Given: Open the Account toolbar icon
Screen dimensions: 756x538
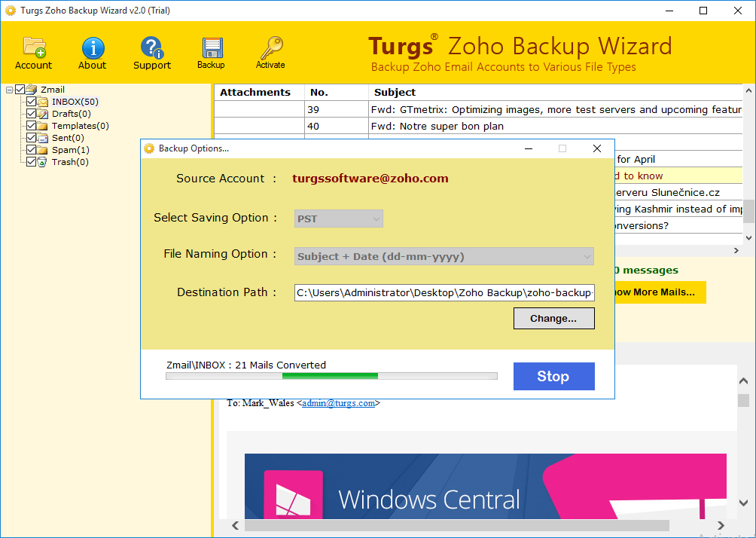Looking at the screenshot, I should point(33,53).
